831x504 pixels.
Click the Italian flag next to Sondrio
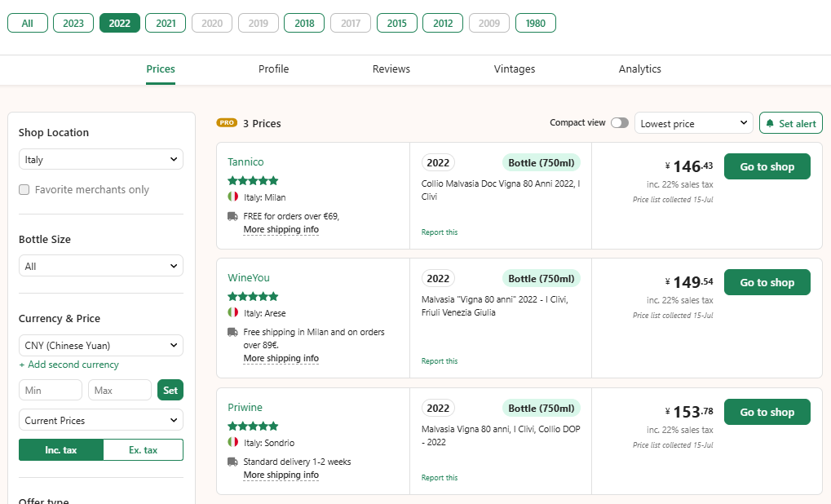tap(232, 442)
